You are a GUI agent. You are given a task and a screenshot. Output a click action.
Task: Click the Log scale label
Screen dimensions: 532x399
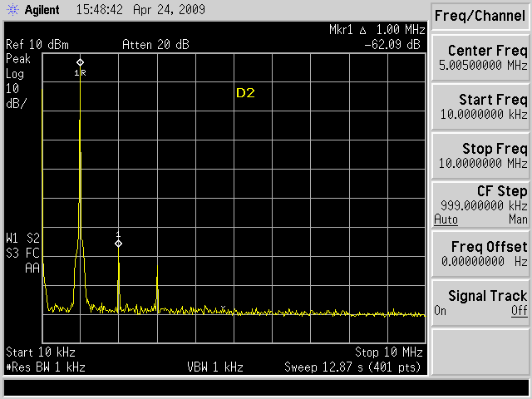click(x=15, y=74)
